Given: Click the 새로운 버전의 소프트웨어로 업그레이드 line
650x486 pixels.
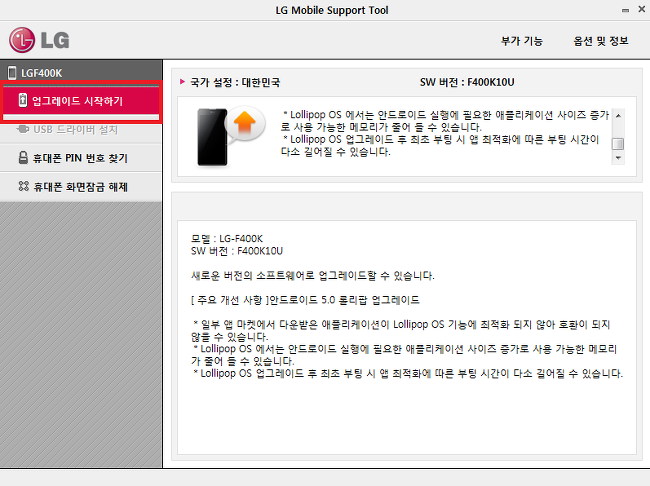Looking at the screenshot, I should pyautogui.click(x=313, y=276).
